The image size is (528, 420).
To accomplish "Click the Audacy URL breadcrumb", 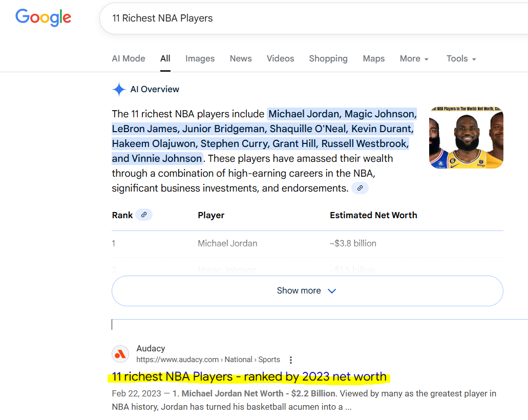I will (208, 360).
